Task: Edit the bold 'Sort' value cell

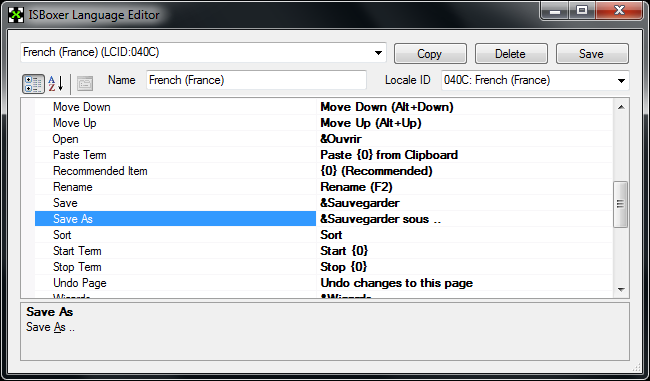Action: click(x=465, y=235)
